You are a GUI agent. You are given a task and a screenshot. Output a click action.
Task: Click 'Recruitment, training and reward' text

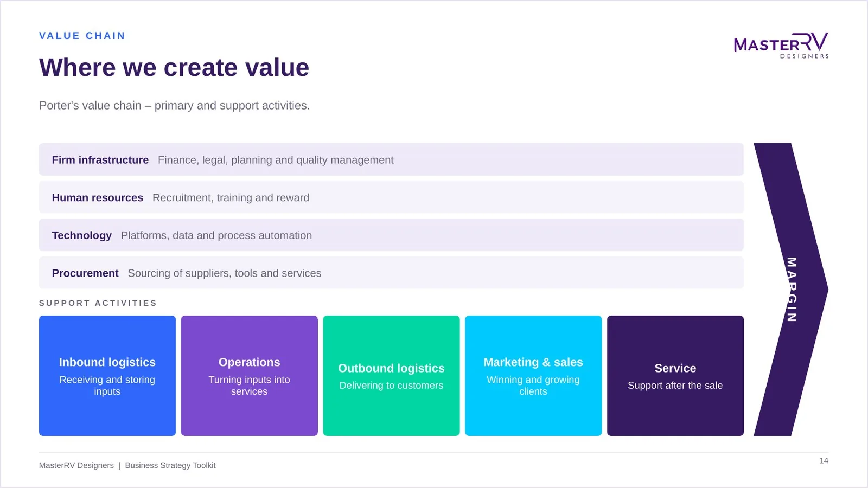point(231,198)
